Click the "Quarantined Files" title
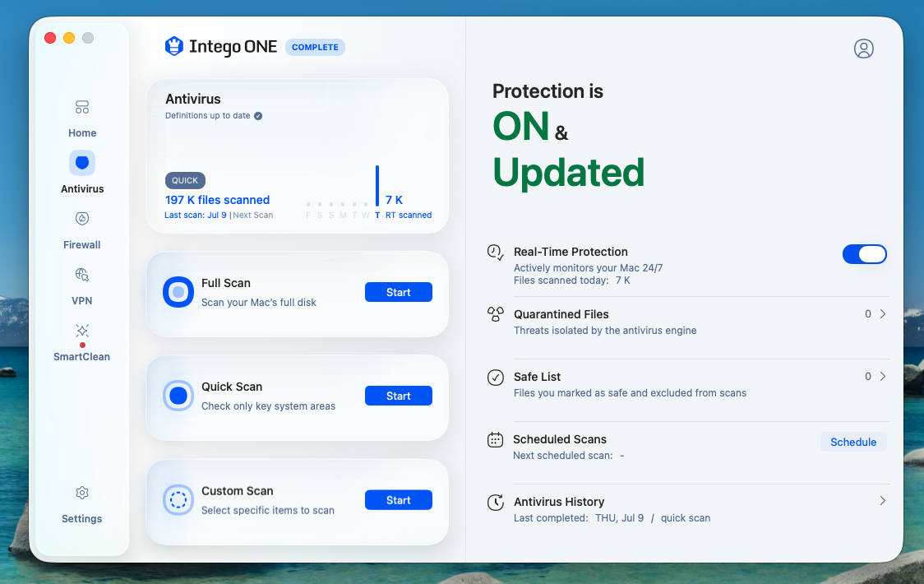This screenshot has width=924, height=584. click(x=561, y=314)
